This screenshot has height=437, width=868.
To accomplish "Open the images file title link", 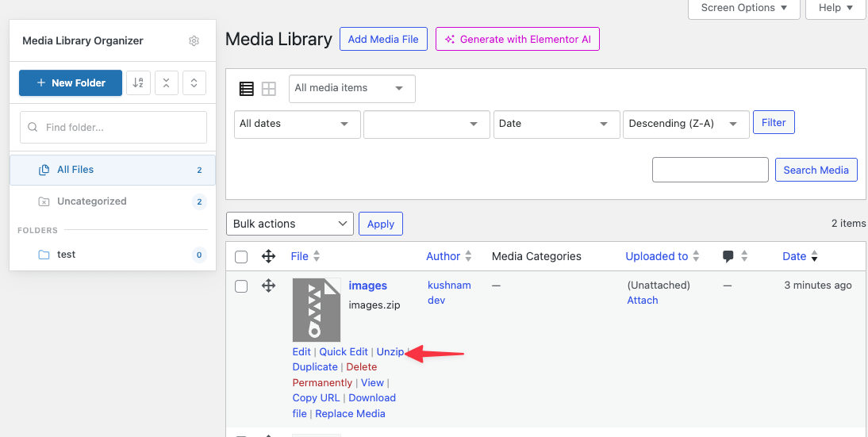I will pyautogui.click(x=367, y=286).
